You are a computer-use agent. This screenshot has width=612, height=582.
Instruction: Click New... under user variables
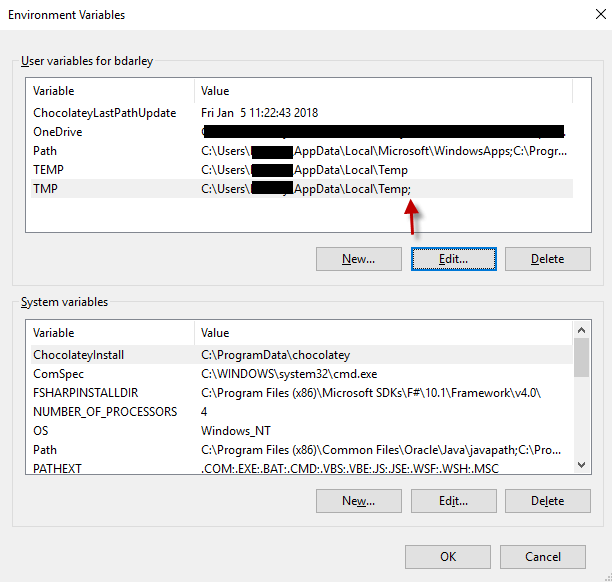click(358, 259)
